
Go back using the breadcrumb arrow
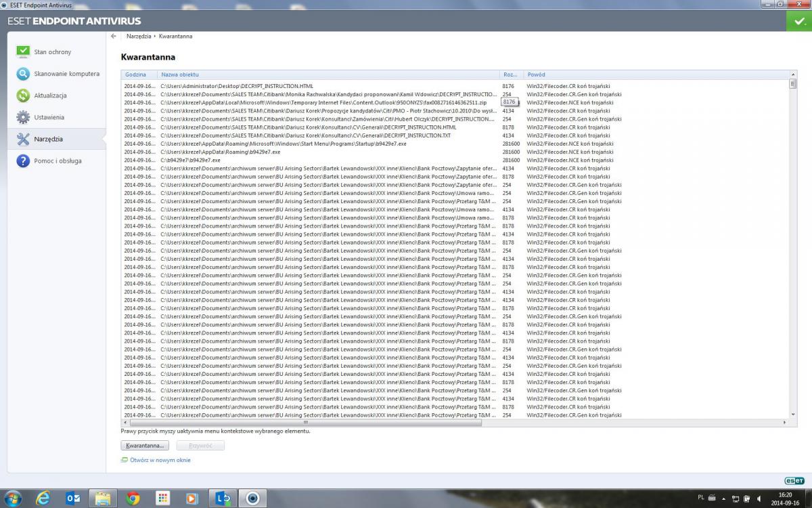point(114,36)
